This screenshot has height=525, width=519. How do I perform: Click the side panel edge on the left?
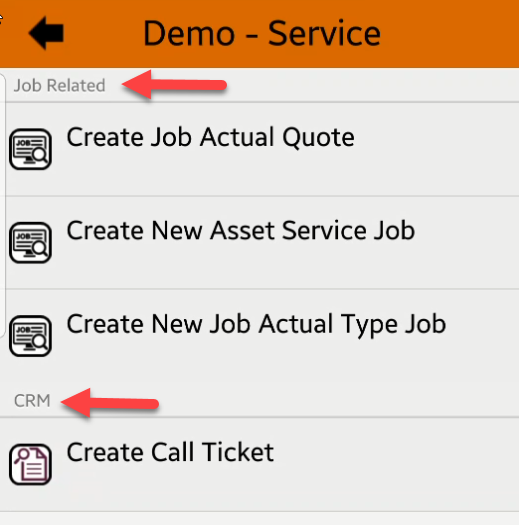tap(3, 205)
